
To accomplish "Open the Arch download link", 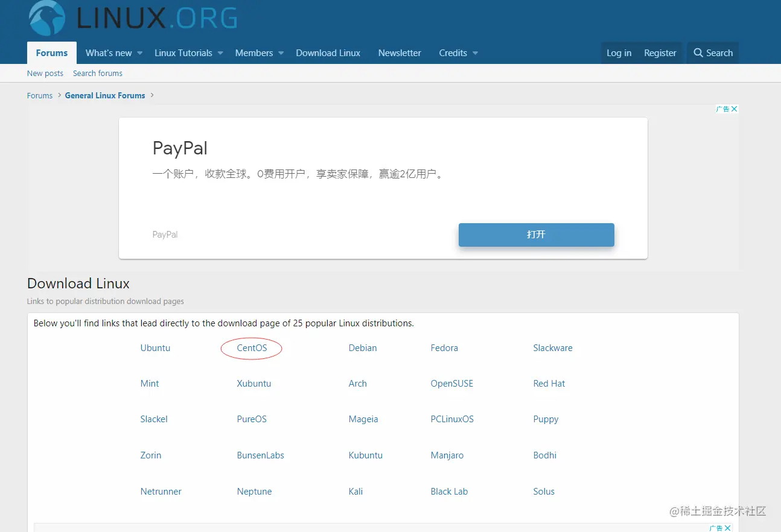I will tap(358, 384).
